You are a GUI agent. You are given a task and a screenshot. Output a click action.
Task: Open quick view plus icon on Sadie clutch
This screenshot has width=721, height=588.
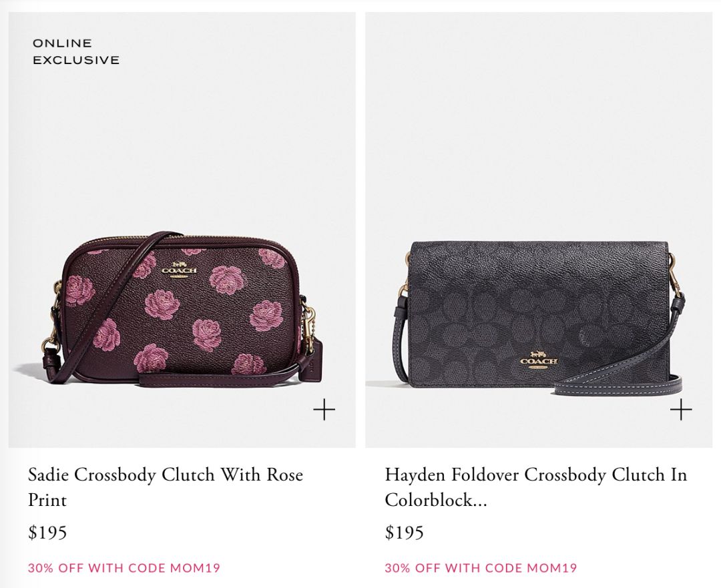324,409
